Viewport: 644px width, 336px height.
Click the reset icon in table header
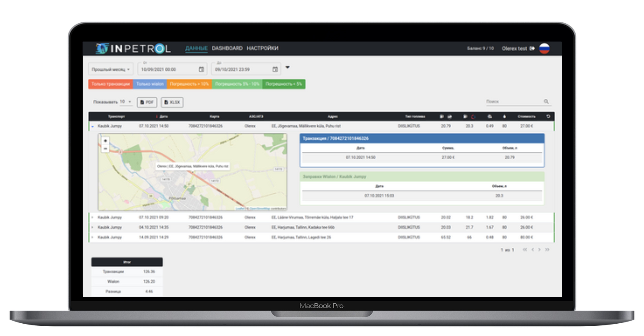548,116
